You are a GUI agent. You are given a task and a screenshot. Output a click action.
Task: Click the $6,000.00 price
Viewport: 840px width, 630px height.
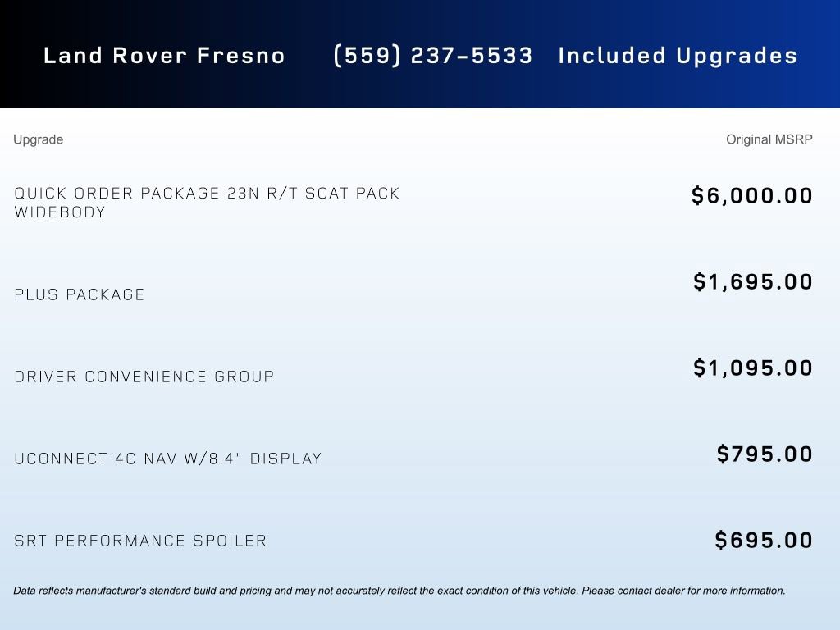point(752,196)
